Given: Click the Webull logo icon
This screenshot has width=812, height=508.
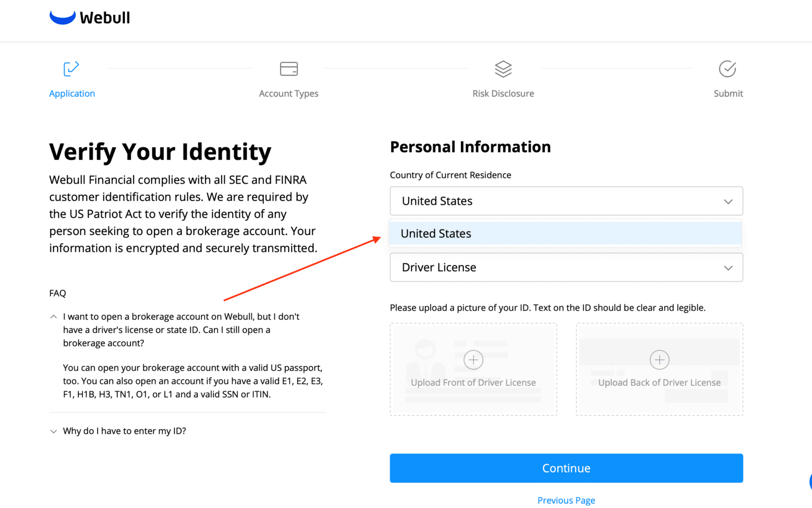Looking at the screenshot, I should [x=62, y=17].
